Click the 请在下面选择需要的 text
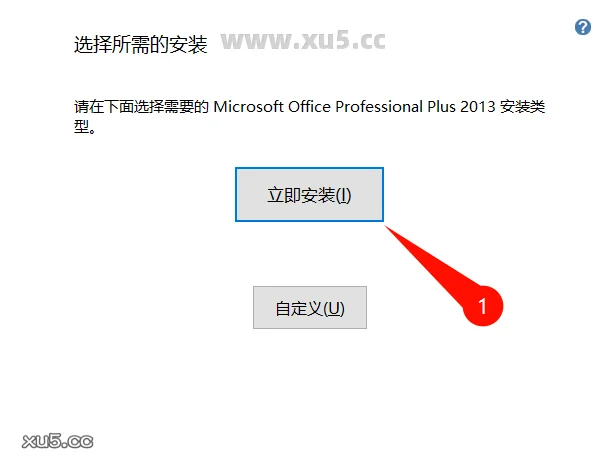 click(x=142, y=107)
